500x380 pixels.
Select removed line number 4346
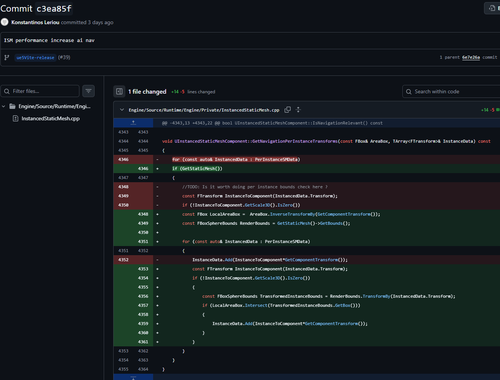123,159
